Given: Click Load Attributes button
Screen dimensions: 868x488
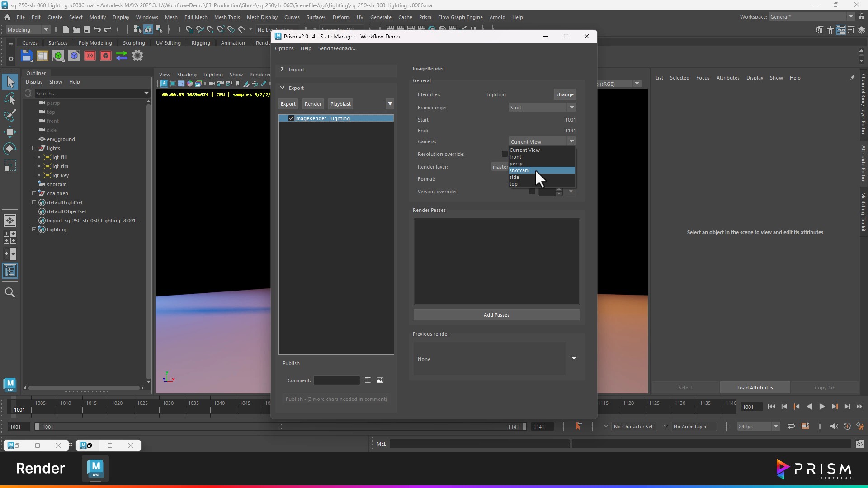Looking at the screenshot, I should 755,388.
